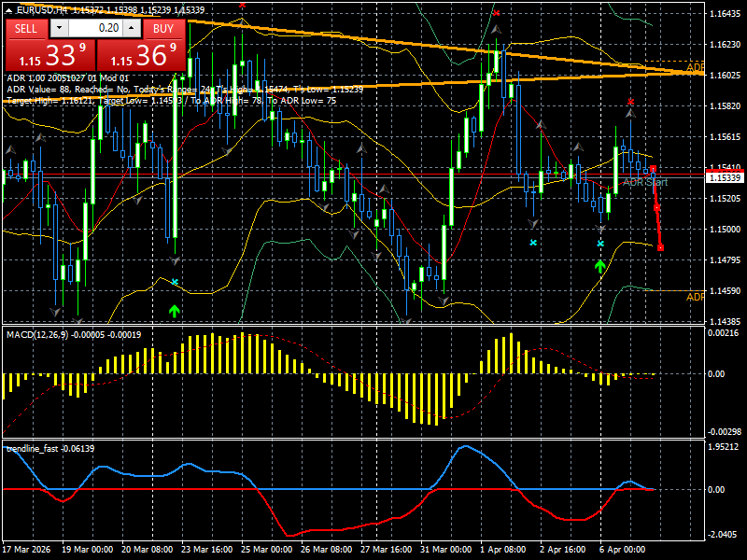Click the '6 Apr 00:00' time label

coord(622,550)
